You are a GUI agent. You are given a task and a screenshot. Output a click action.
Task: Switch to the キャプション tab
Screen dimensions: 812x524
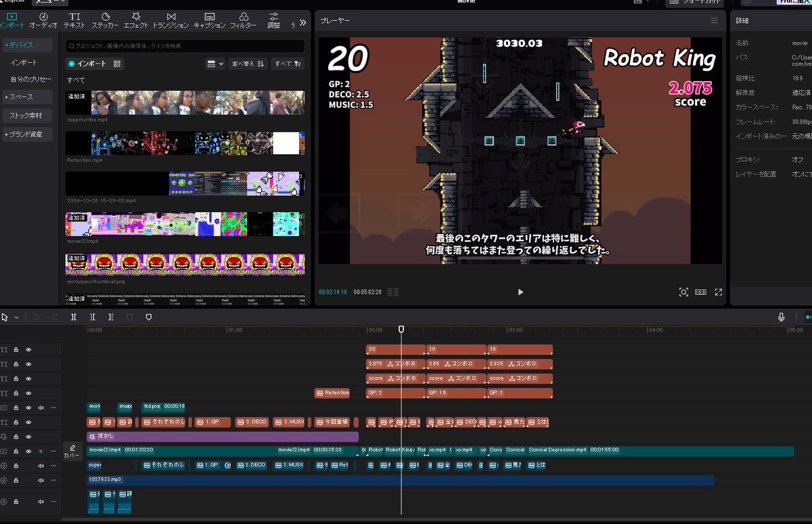(210, 20)
